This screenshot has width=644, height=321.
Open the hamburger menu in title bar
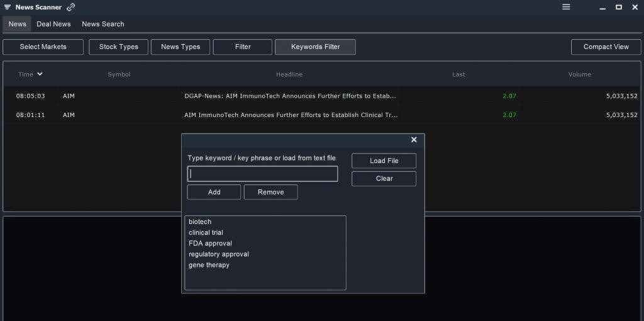(566, 7)
